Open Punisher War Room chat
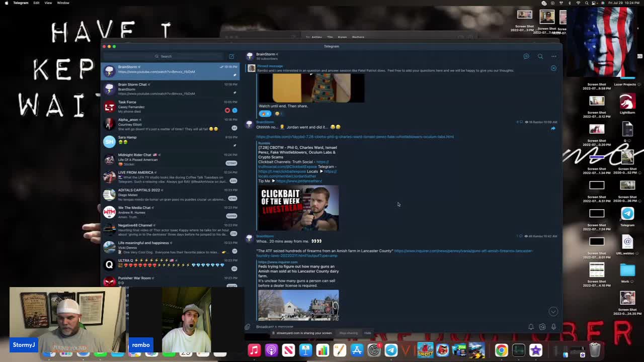 [x=170, y=281]
